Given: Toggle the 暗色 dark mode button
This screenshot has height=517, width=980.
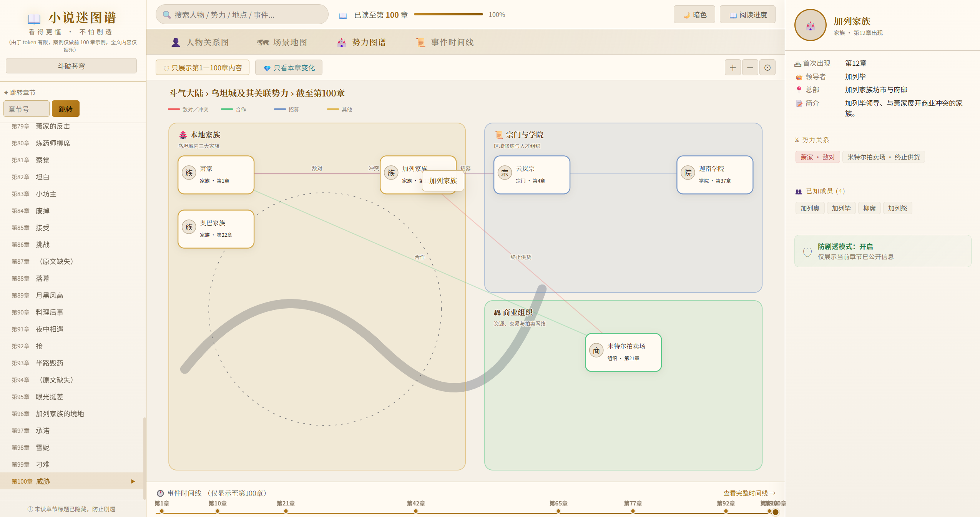Looking at the screenshot, I should (694, 15).
